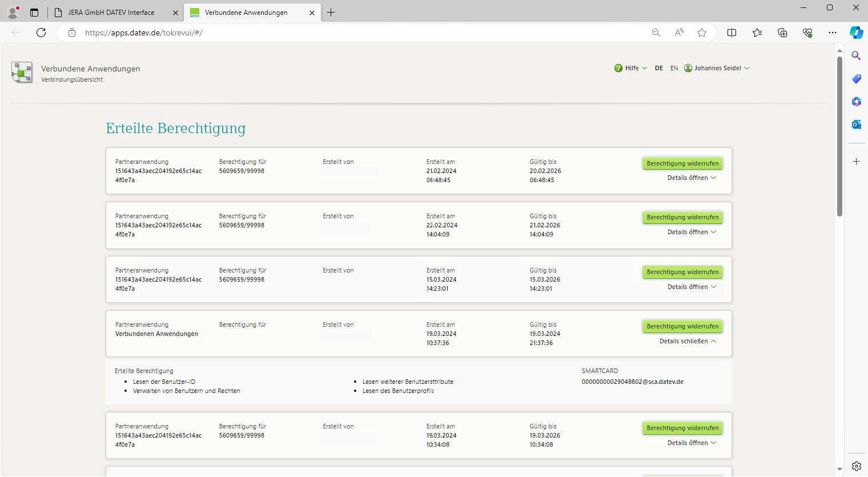Switch to the JERA GmbH DATEV Interface tab
868x477 pixels.
pos(111,13)
